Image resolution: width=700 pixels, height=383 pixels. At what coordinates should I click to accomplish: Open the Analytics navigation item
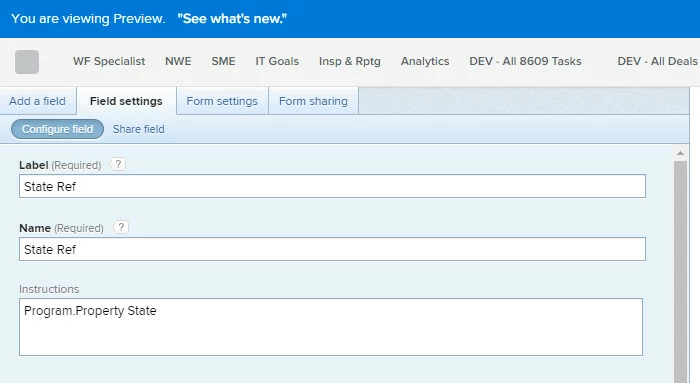coord(425,61)
